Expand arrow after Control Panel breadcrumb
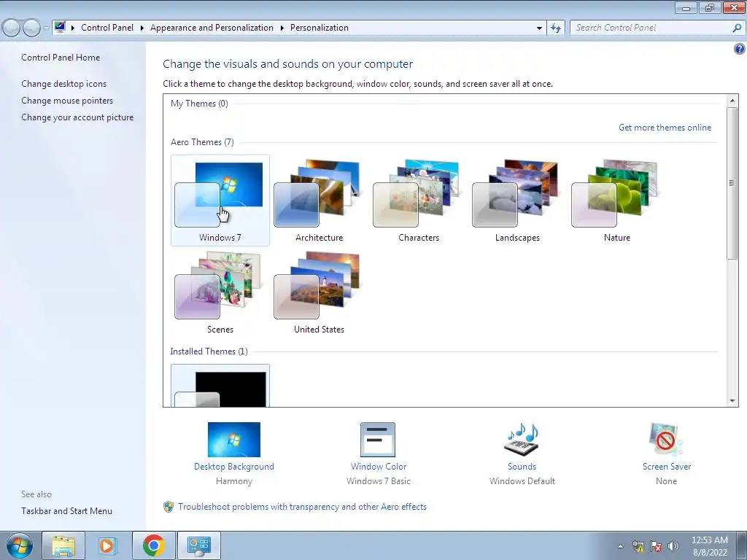 (x=142, y=28)
